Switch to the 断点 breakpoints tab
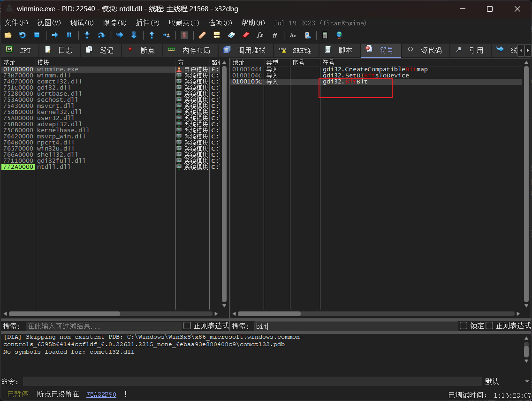The image size is (532, 401). (x=142, y=50)
